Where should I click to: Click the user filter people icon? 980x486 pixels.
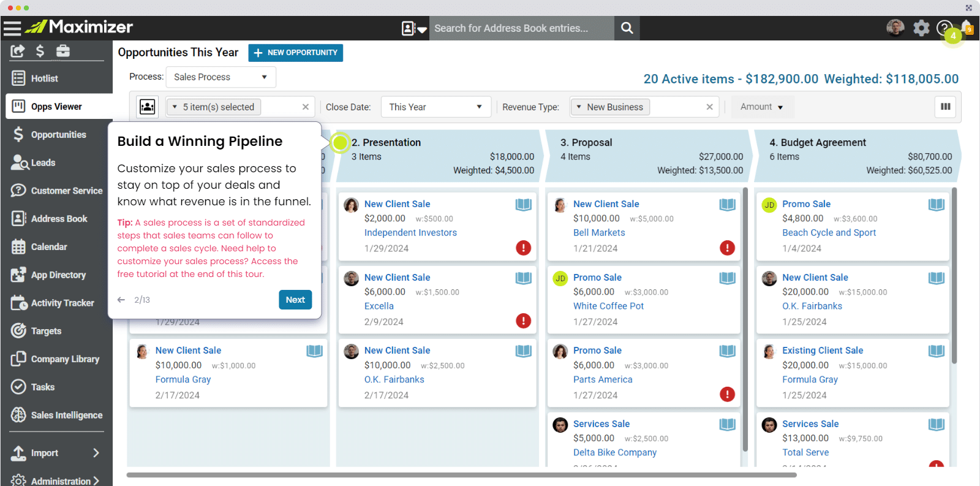tap(148, 107)
